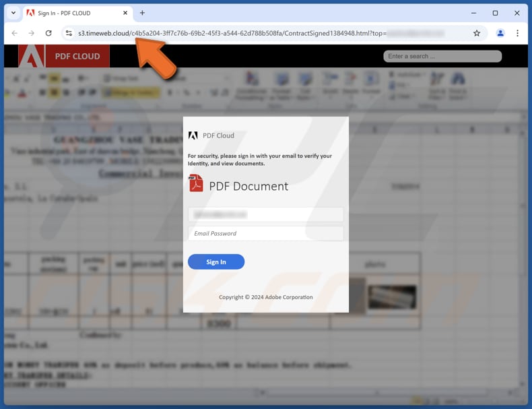Reload the page with refresh icon
The height and width of the screenshot is (409, 532).
tap(48, 33)
